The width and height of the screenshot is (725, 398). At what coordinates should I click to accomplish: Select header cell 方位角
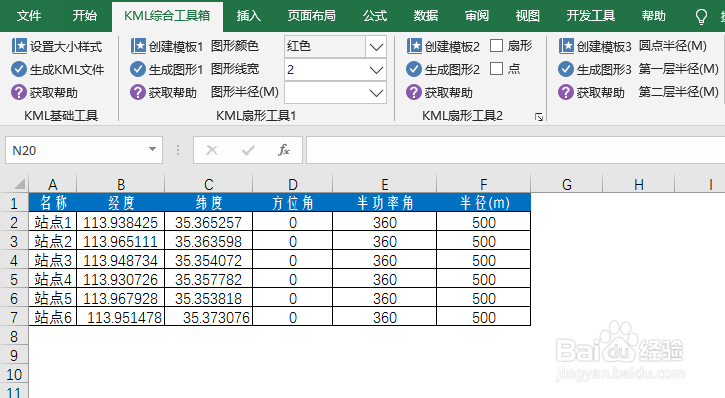293,202
